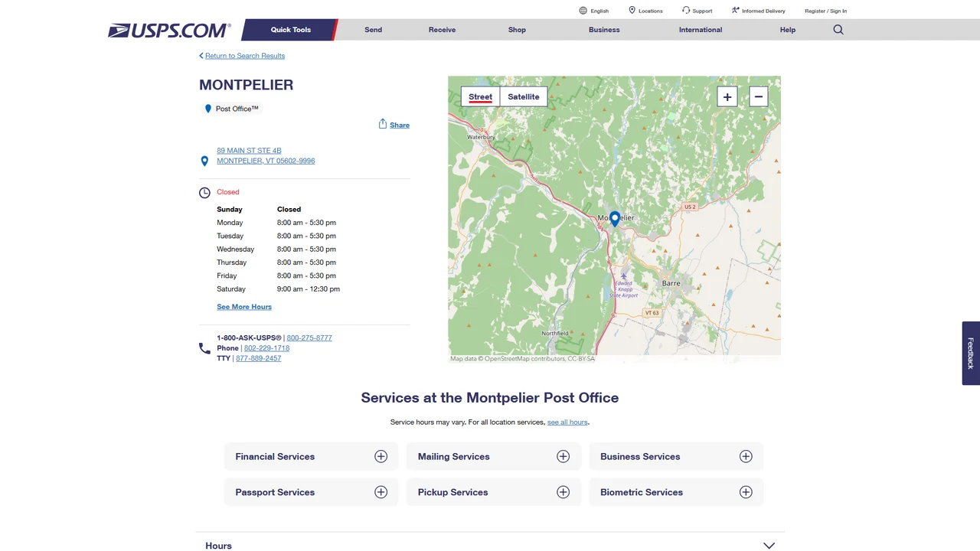
Task: Click the blue map marker on Montpelier
Action: tap(615, 220)
